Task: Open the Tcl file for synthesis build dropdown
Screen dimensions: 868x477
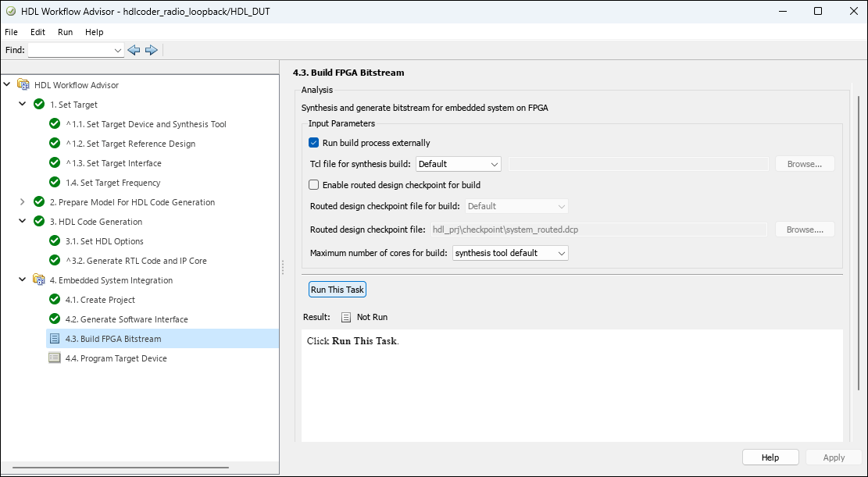Action: click(459, 164)
